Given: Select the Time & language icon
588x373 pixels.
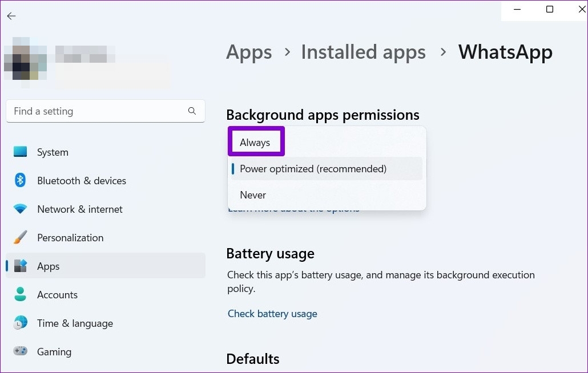Looking at the screenshot, I should coord(21,323).
